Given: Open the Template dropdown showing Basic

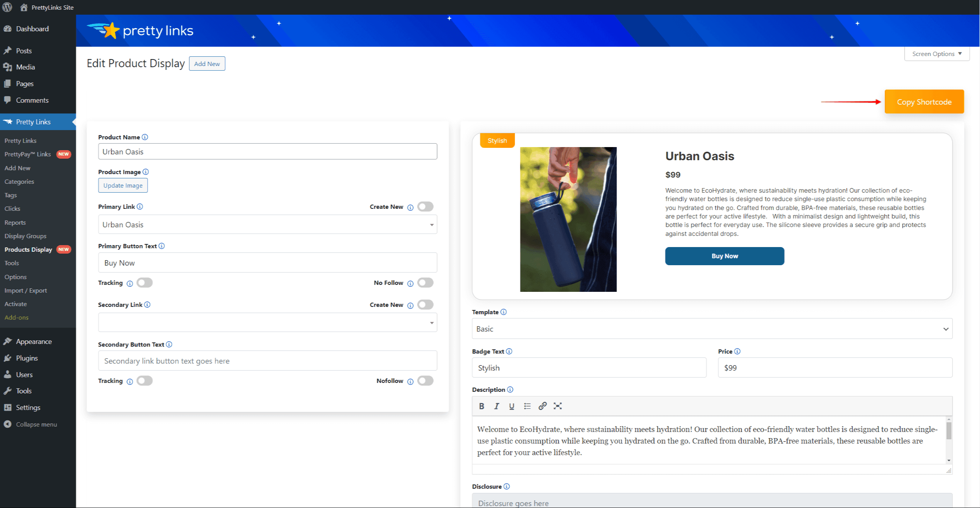Looking at the screenshot, I should pos(712,329).
